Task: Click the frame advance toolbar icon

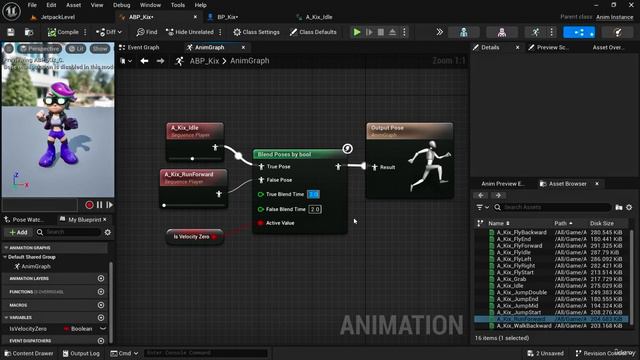Action: pyautogui.click(x=369, y=32)
